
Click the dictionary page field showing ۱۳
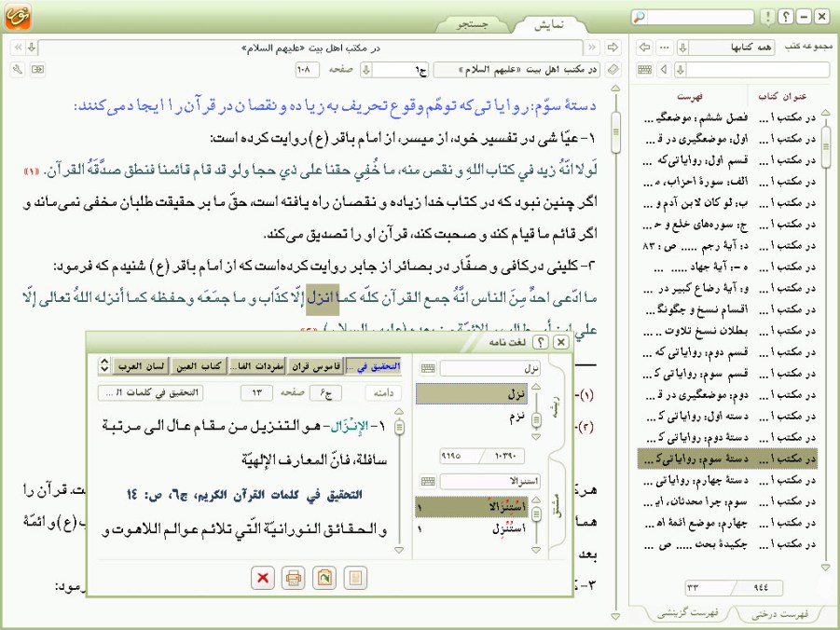pos(256,392)
